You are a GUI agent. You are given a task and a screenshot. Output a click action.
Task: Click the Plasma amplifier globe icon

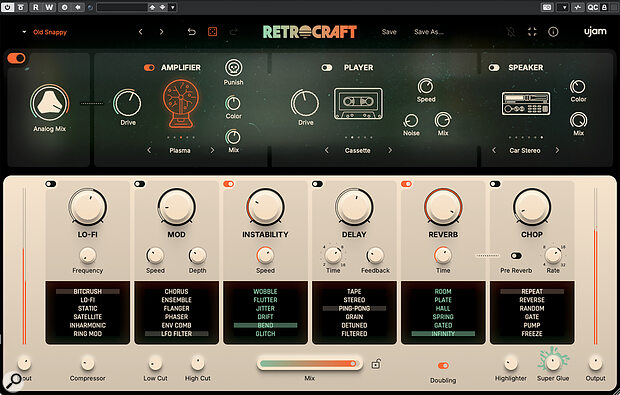[x=181, y=104]
